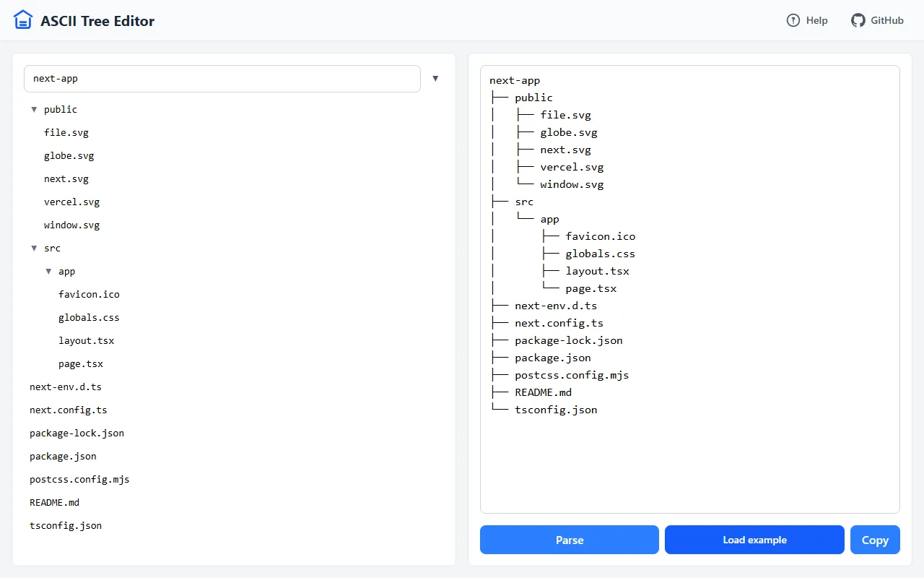Select file.svg in the tree panel
The image size is (924, 578).
click(x=66, y=133)
